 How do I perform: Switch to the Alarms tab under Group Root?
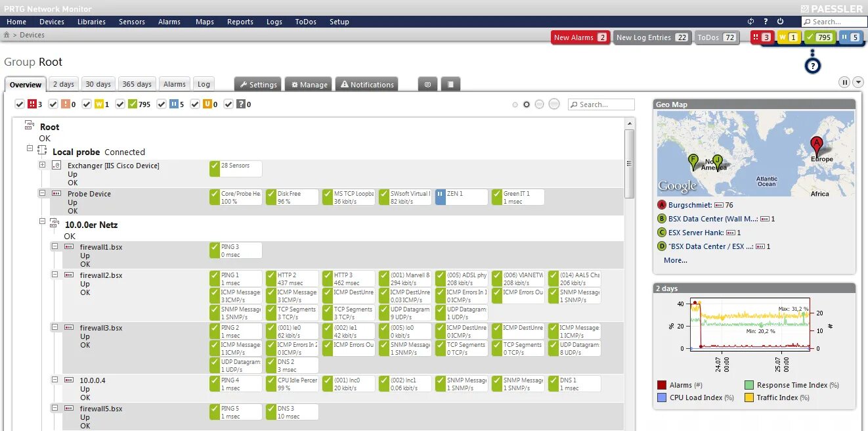[175, 84]
